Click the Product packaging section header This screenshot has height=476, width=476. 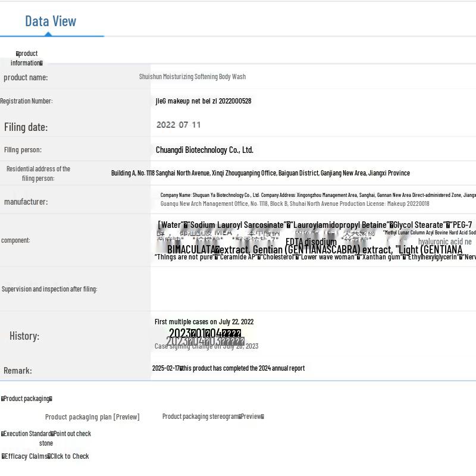27,399
